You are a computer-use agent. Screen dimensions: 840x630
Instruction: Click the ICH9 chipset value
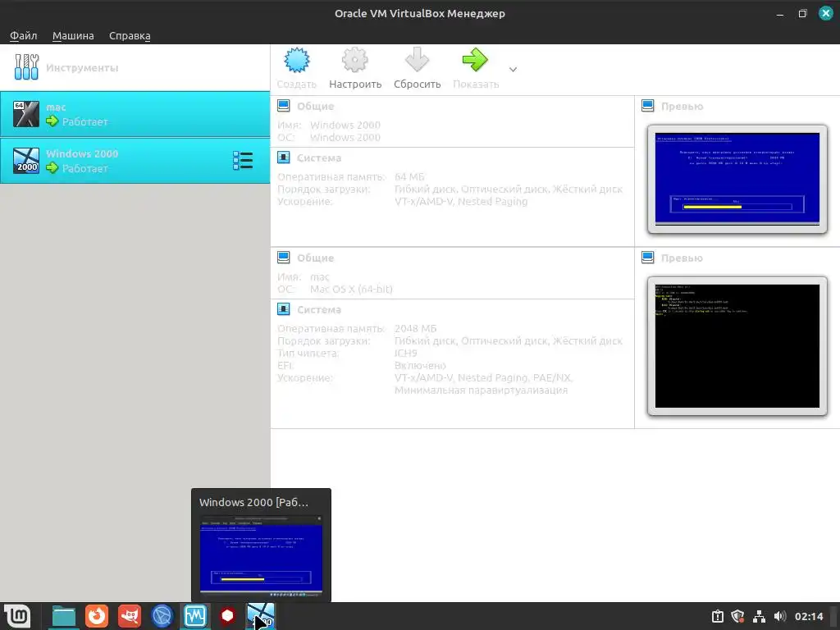point(405,353)
